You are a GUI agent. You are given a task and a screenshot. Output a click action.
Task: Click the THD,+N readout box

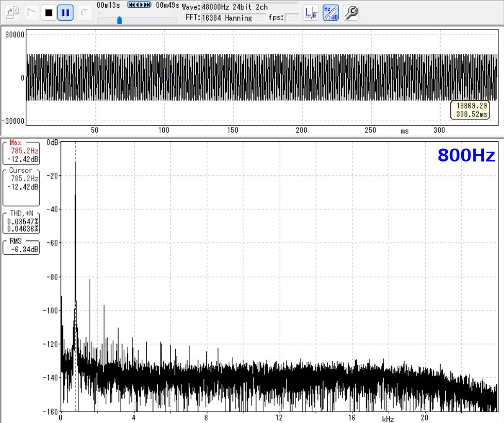pos(21,222)
